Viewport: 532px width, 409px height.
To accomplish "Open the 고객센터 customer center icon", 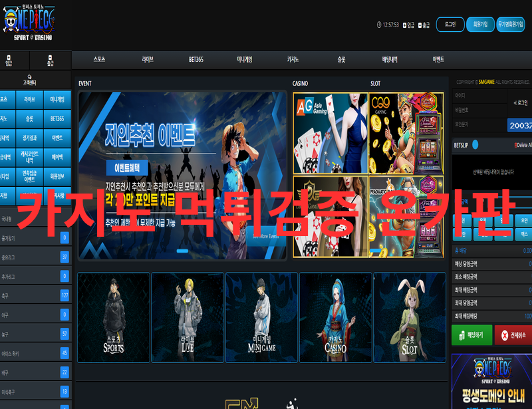I will (x=29, y=76).
